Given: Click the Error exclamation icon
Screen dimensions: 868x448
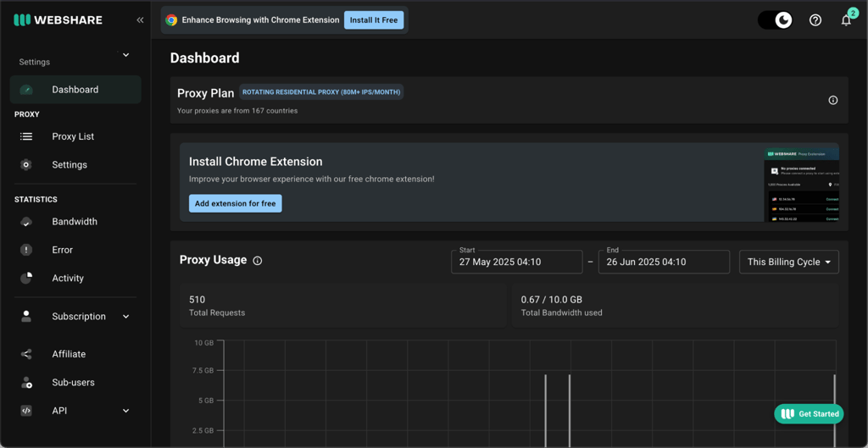Looking at the screenshot, I should tap(26, 250).
